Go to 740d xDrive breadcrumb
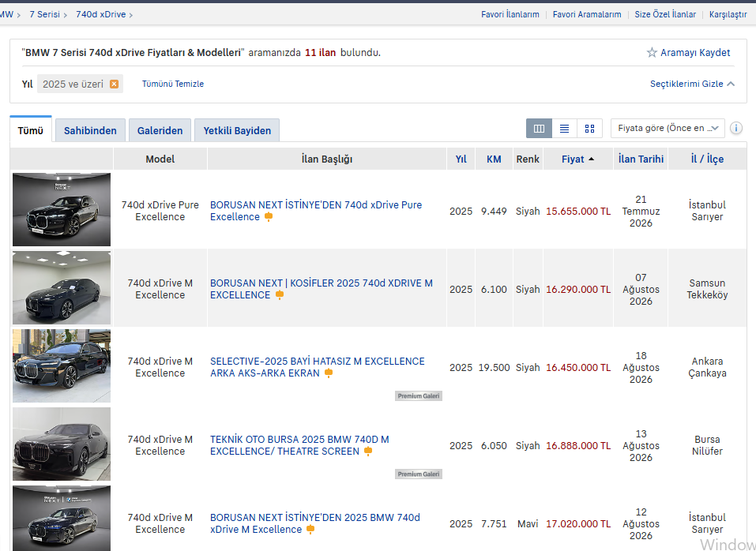This screenshot has width=756, height=551. coord(101,14)
